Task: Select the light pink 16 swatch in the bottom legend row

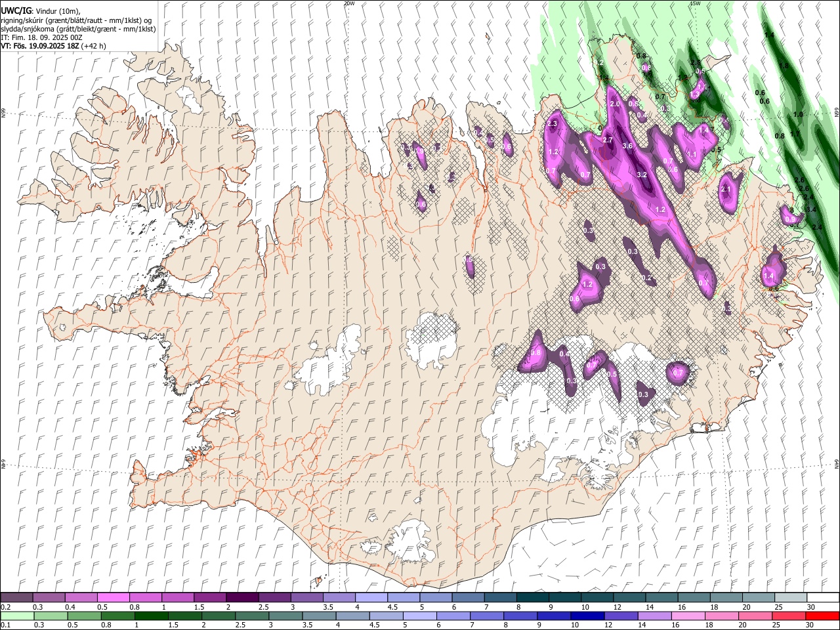Action: (x=687, y=616)
